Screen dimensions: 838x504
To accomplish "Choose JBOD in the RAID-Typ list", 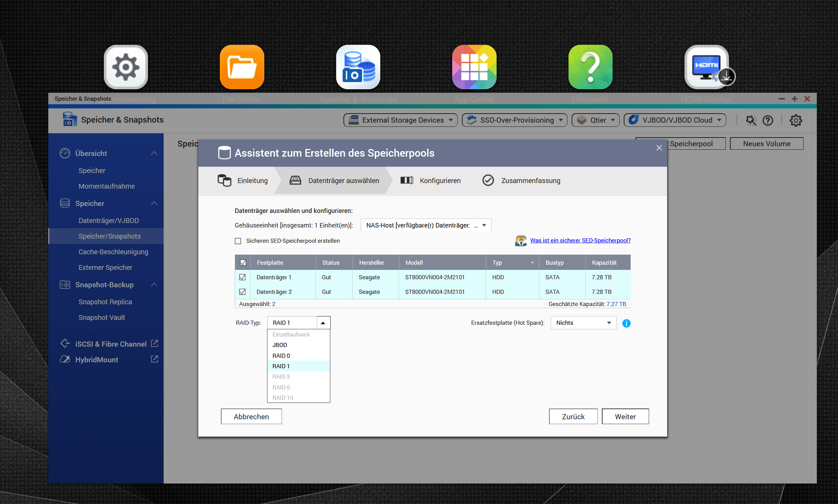I will (x=280, y=345).
